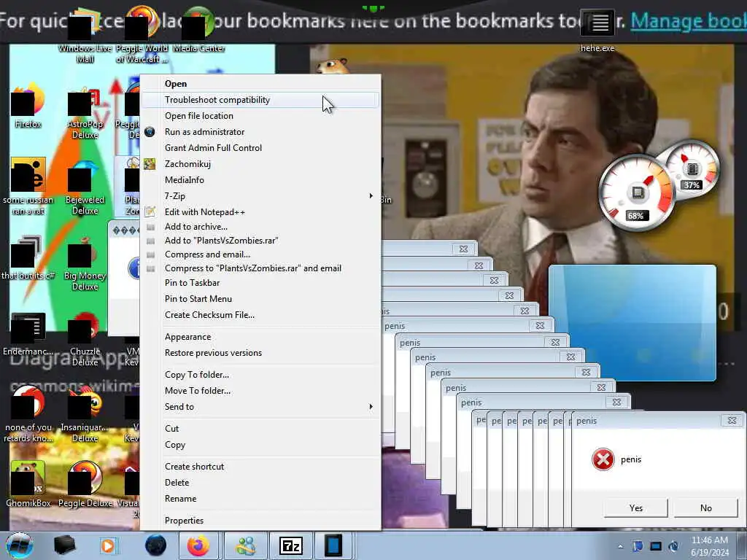
Task: Select Delete in the context menu
Action: click(x=260, y=483)
